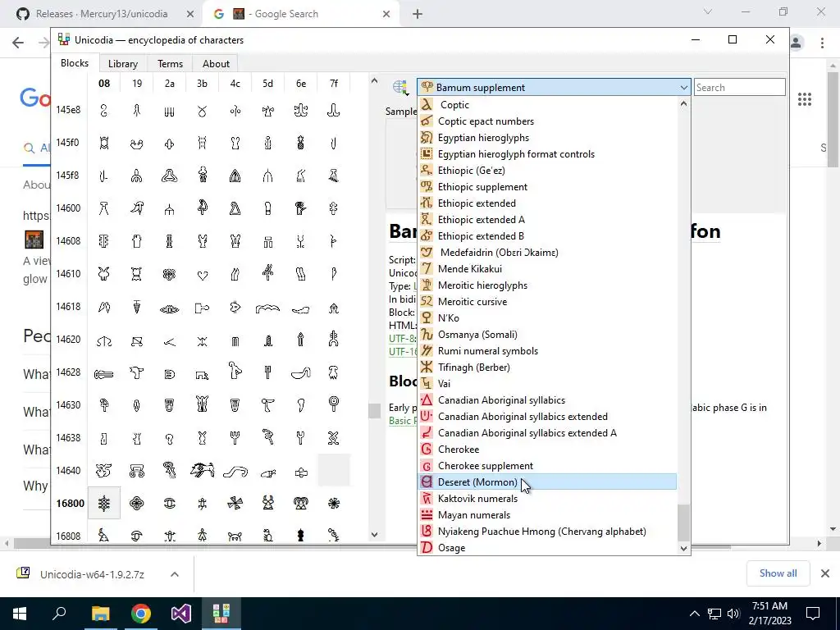Choose the Medefaidrin script icon

tap(427, 253)
